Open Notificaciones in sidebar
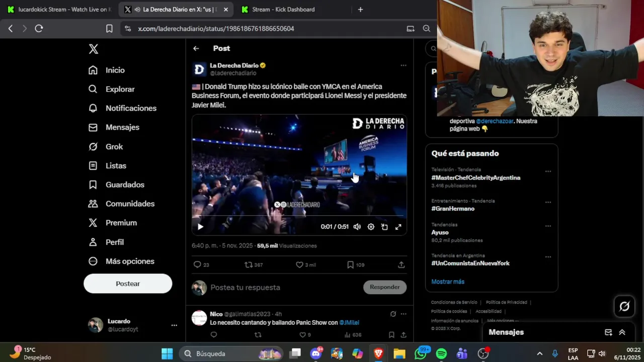The image size is (644, 362). pos(122,108)
